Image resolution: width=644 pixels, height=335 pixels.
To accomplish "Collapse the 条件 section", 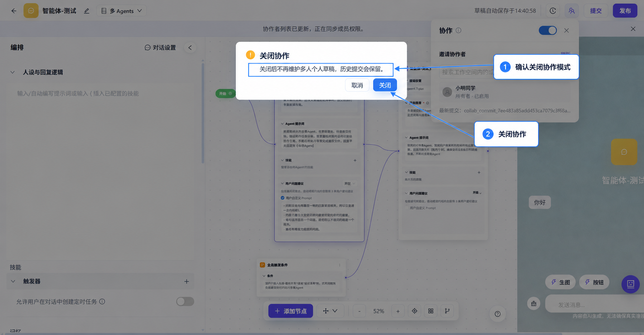I will [264, 276].
